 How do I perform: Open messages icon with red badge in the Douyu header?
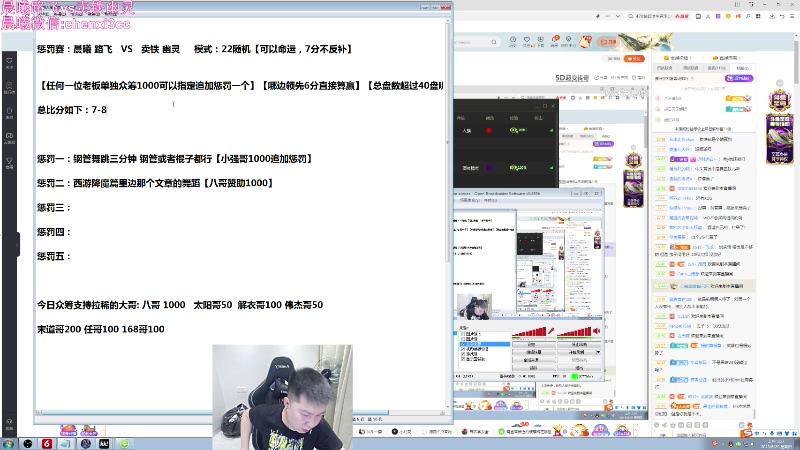(555, 41)
